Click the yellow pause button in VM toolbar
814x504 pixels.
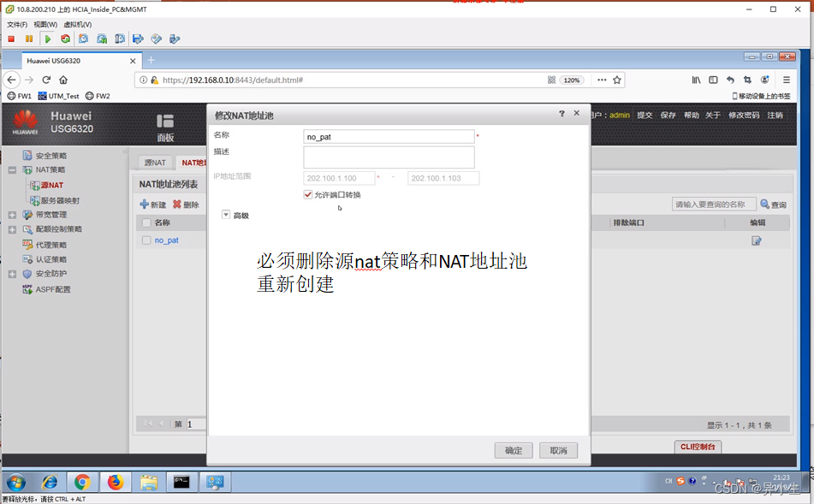coord(29,39)
